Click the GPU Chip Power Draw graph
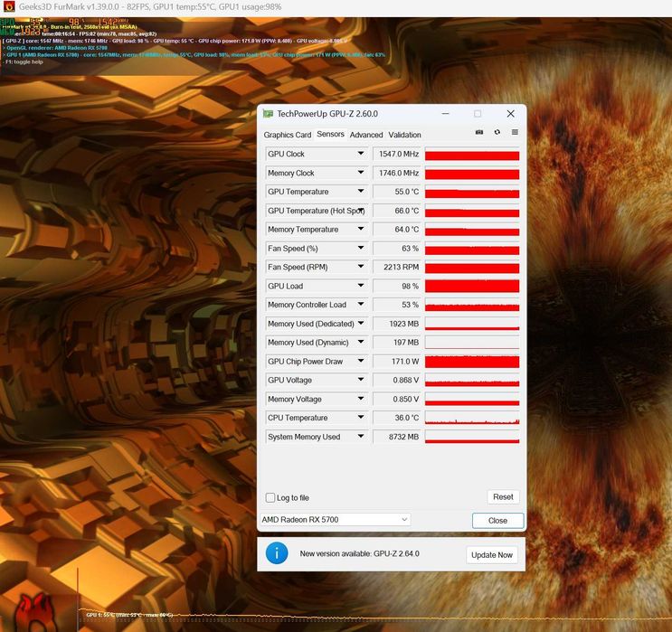 pos(472,361)
